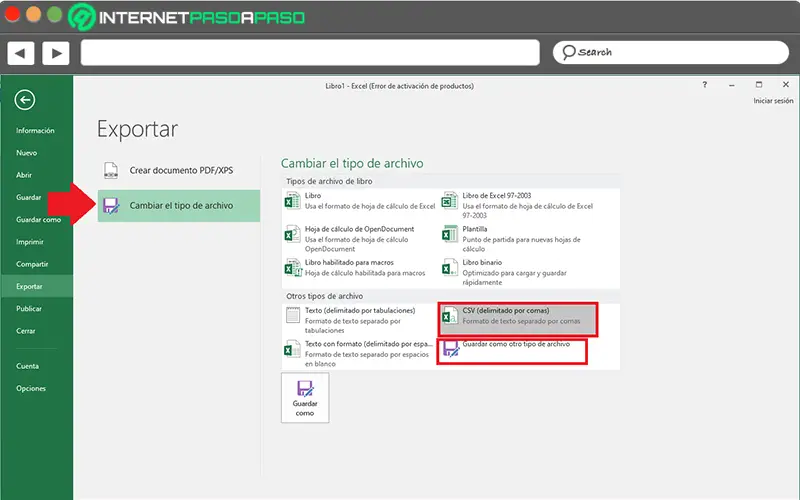Click the green macOS zoom dot
The height and width of the screenshot is (500, 800).
tap(55, 14)
